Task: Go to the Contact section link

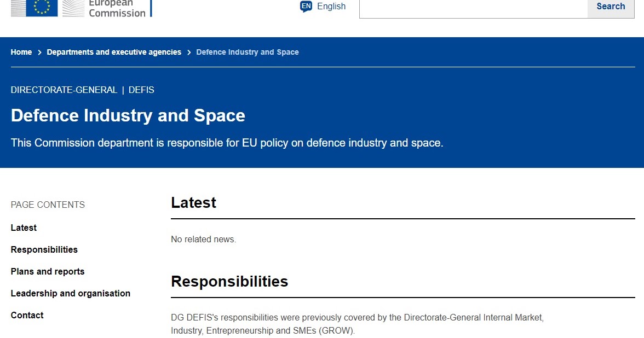Action: pos(27,315)
